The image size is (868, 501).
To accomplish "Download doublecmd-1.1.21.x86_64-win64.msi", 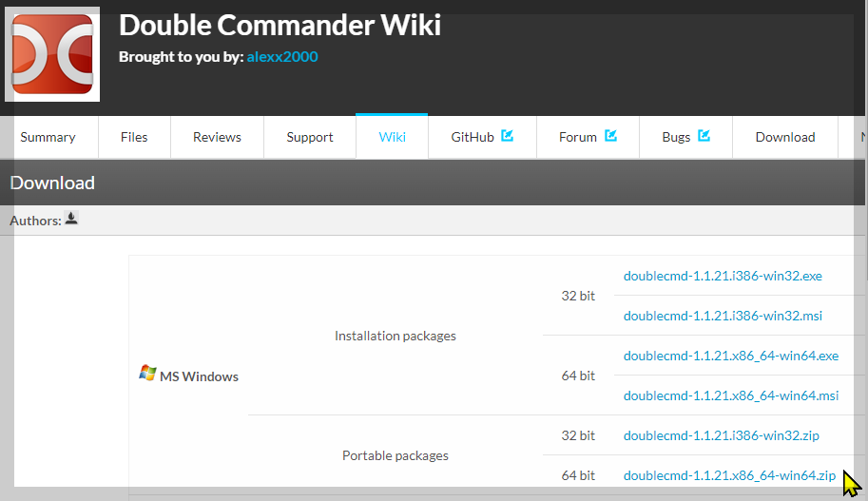I will [731, 395].
